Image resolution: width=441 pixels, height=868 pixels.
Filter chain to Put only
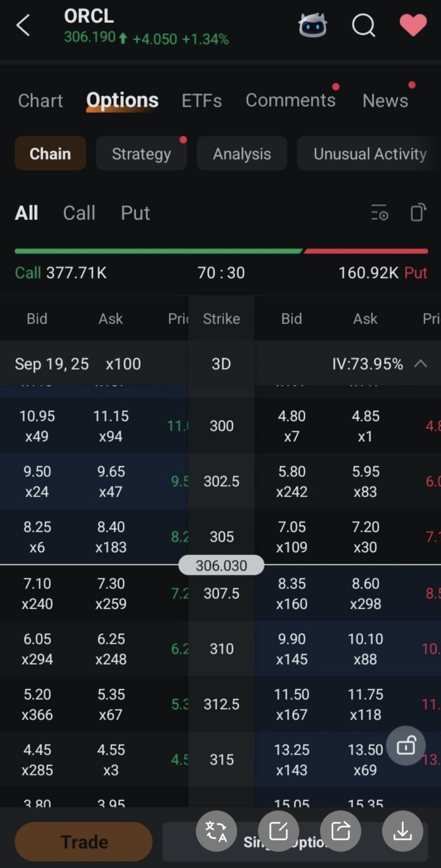coord(135,213)
